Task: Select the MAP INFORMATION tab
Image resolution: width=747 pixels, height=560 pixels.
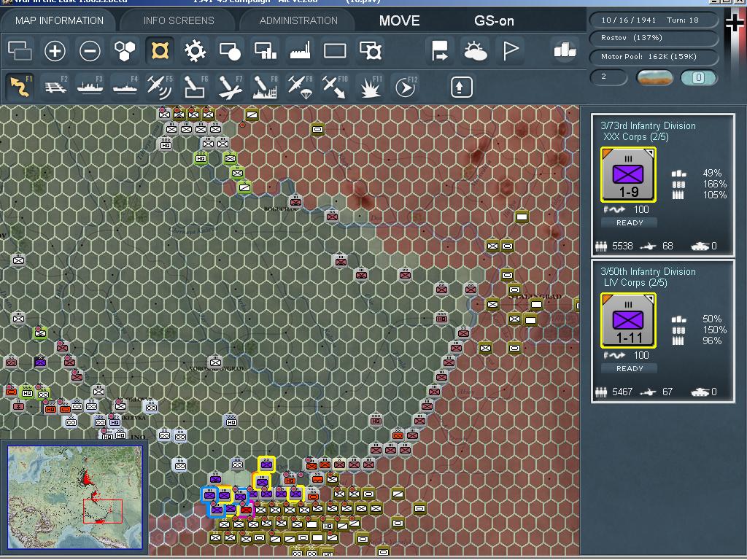Action: tap(59, 20)
